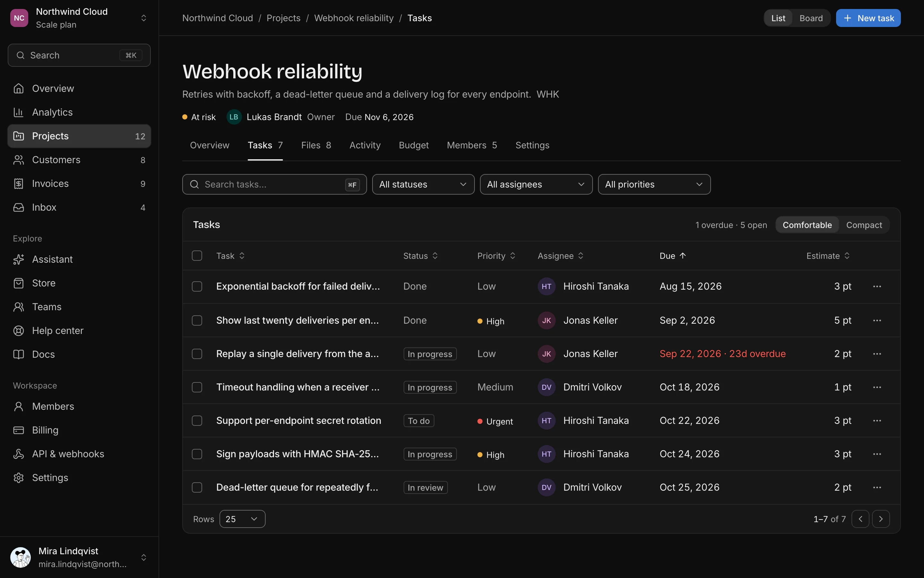The image size is (924, 578).
Task: Open more actions for Exponential backoff task
Action: (x=877, y=286)
